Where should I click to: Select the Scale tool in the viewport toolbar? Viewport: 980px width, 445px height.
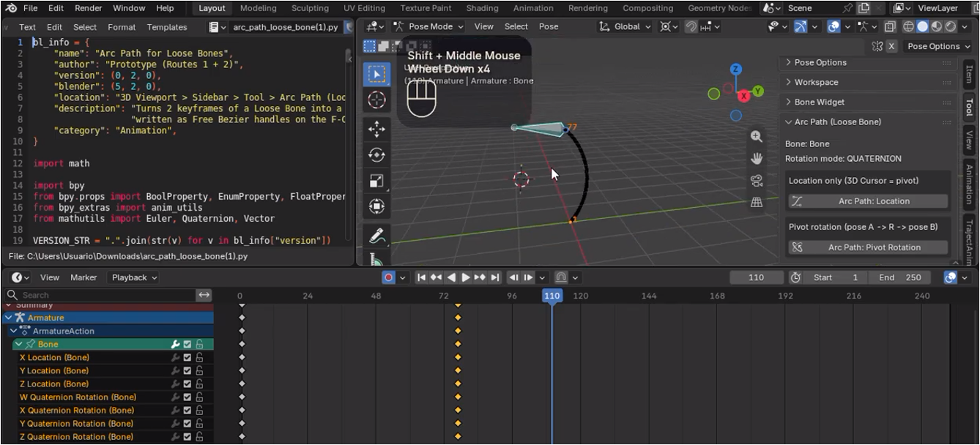376,181
